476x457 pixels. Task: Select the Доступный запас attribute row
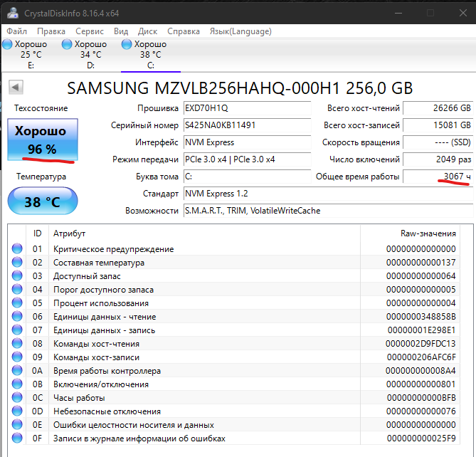click(234, 275)
